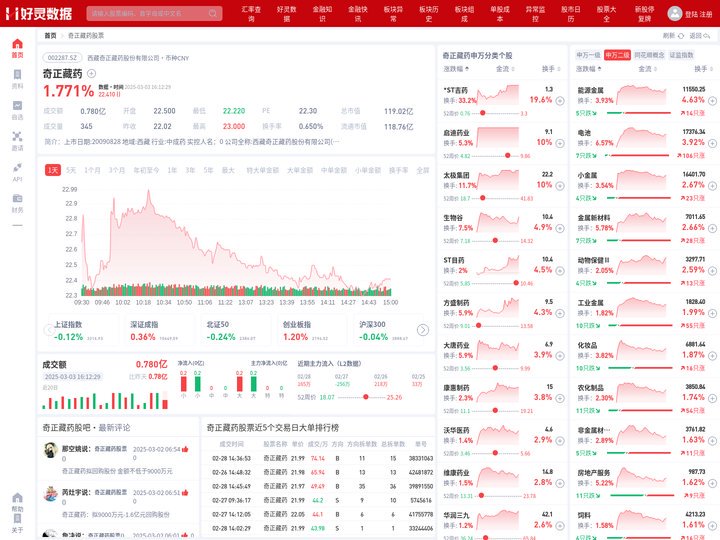Add 启迪药业 with its plus icon
This screenshot has width=720, height=540.
click(560, 143)
